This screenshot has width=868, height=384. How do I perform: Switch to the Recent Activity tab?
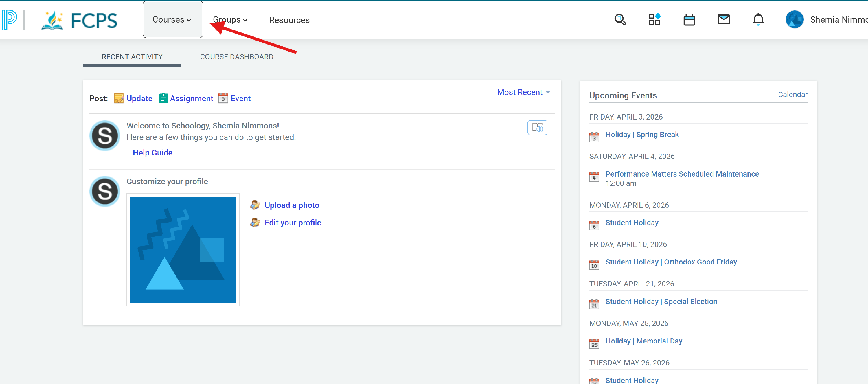(x=132, y=57)
